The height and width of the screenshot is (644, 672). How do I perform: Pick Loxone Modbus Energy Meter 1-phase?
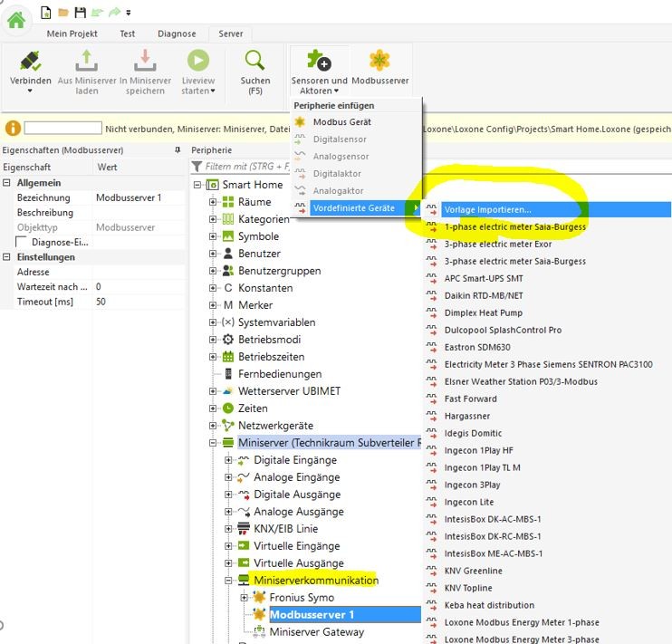pyautogui.click(x=522, y=622)
